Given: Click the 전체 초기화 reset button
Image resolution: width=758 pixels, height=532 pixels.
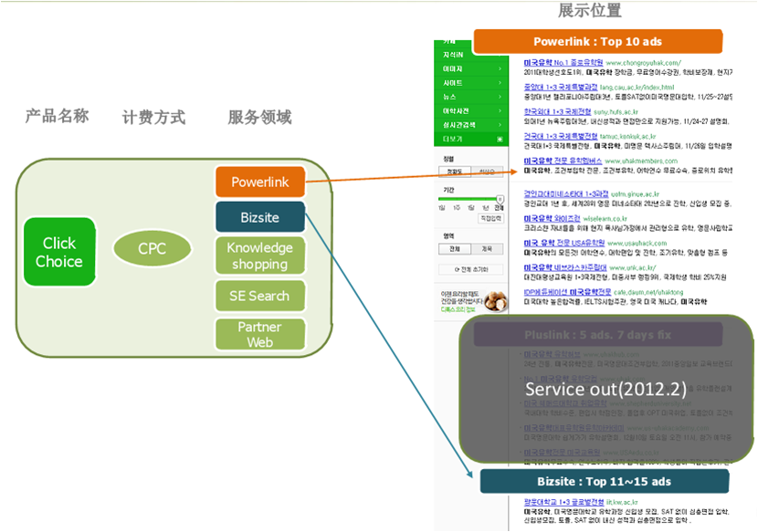Looking at the screenshot, I should [x=471, y=269].
